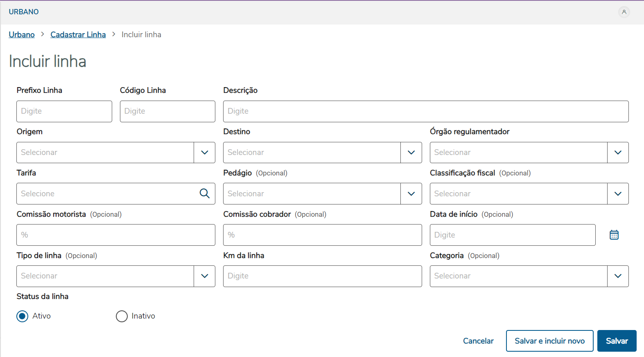Screen dimensions: 644x357
Task: Expand the Órgão regulamentador dropdown
Action: click(x=618, y=153)
